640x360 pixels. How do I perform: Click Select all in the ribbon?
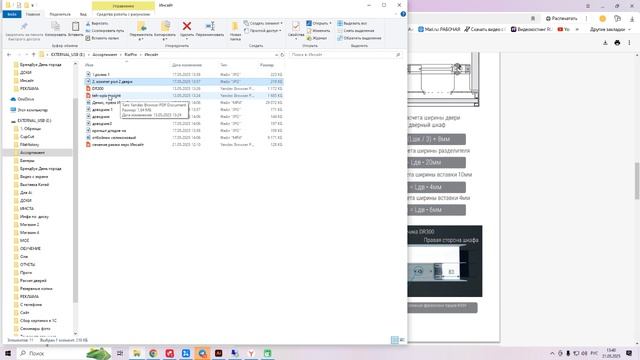[x=352, y=23]
